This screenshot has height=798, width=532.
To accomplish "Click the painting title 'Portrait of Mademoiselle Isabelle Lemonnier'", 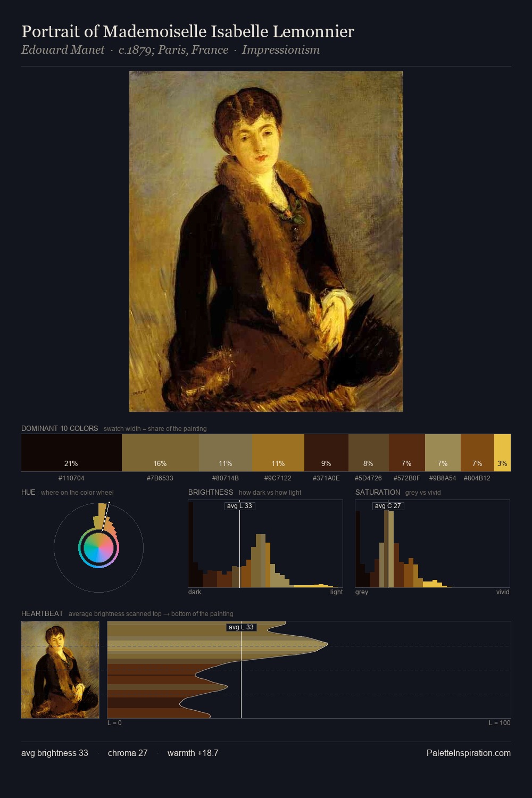I will tap(188, 31).
